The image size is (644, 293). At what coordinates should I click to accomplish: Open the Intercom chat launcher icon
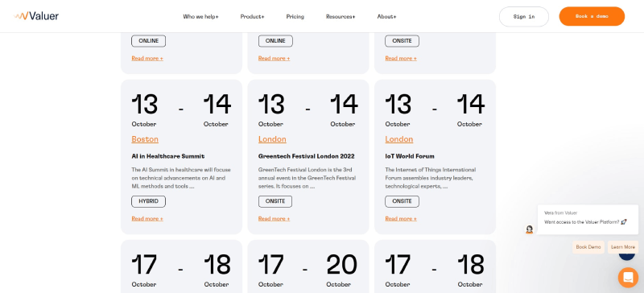[x=628, y=278]
